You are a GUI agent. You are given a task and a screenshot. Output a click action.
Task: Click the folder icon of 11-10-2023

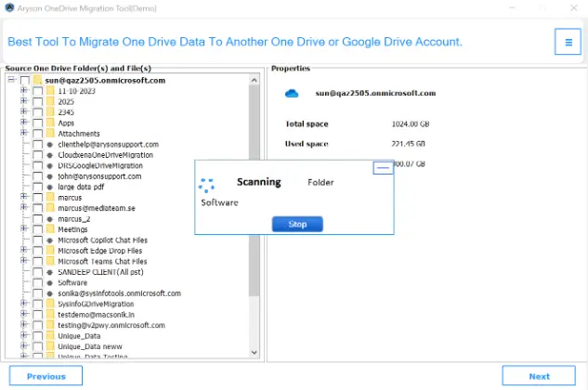point(50,91)
